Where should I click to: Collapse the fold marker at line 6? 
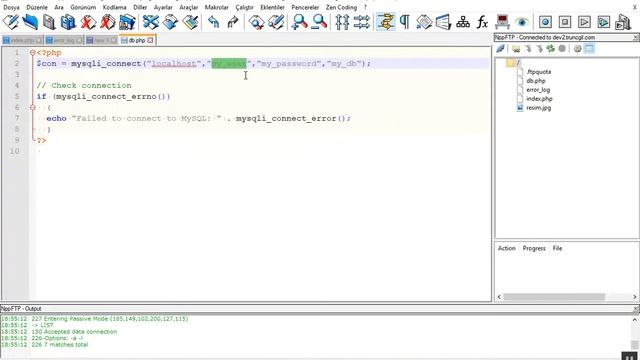click(x=33, y=107)
